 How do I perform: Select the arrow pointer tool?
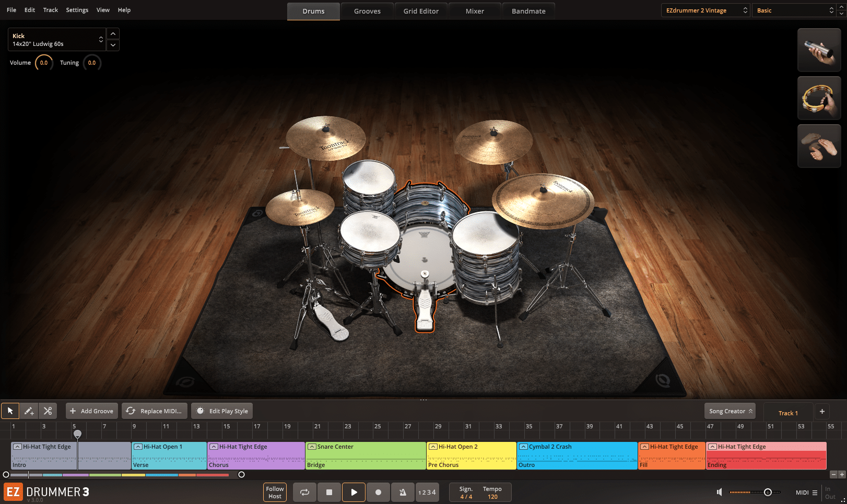(x=10, y=411)
